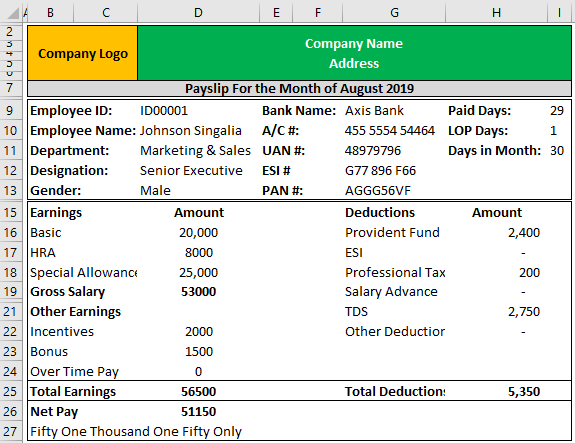Select the Days in Month: label
This screenshot has height=443, width=575.
click(494, 151)
